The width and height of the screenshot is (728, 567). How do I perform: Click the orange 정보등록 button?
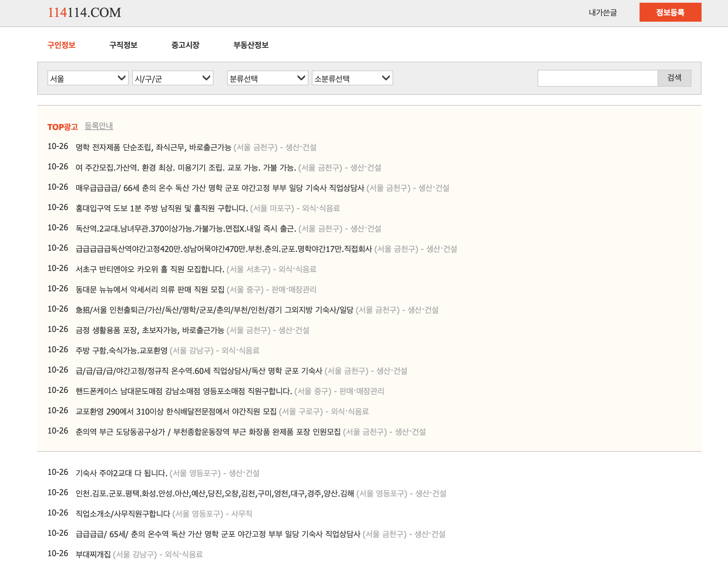(670, 13)
